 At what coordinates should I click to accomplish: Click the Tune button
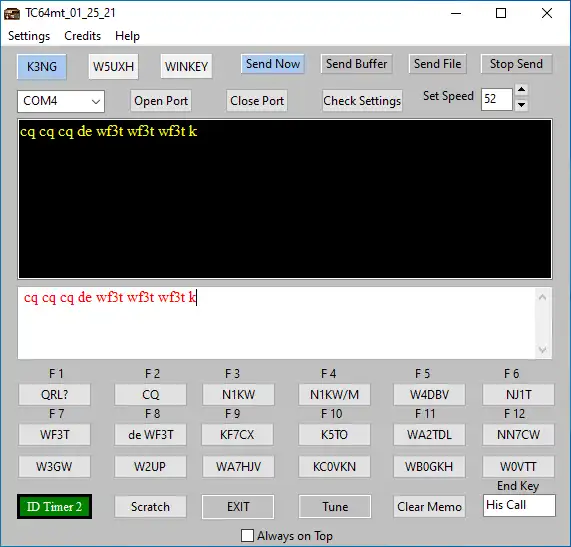point(335,507)
